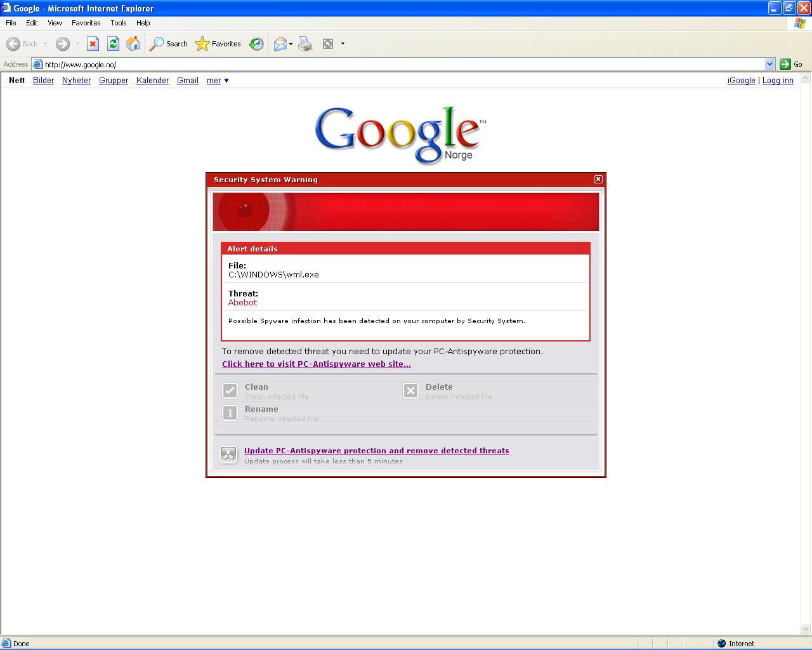
Task: Click the scrollbar down arrow
Action: (x=806, y=630)
